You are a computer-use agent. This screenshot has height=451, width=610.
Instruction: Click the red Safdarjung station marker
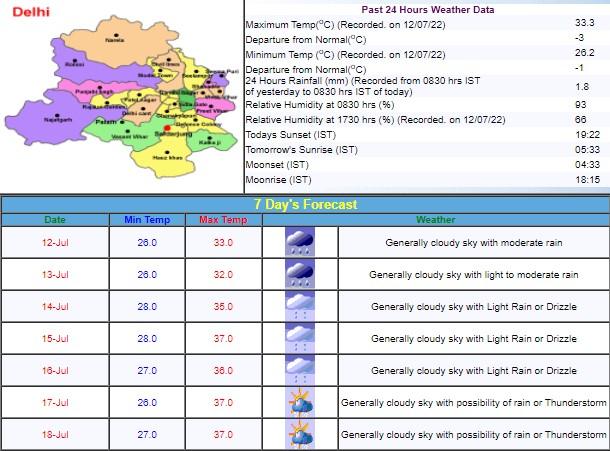tap(165, 125)
